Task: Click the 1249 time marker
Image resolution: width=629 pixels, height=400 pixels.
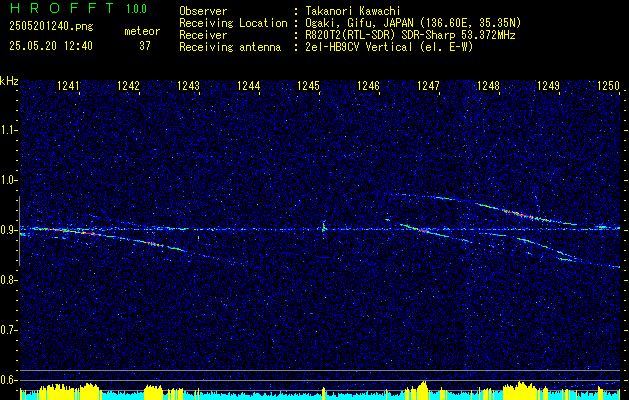Action: click(x=548, y=86)
